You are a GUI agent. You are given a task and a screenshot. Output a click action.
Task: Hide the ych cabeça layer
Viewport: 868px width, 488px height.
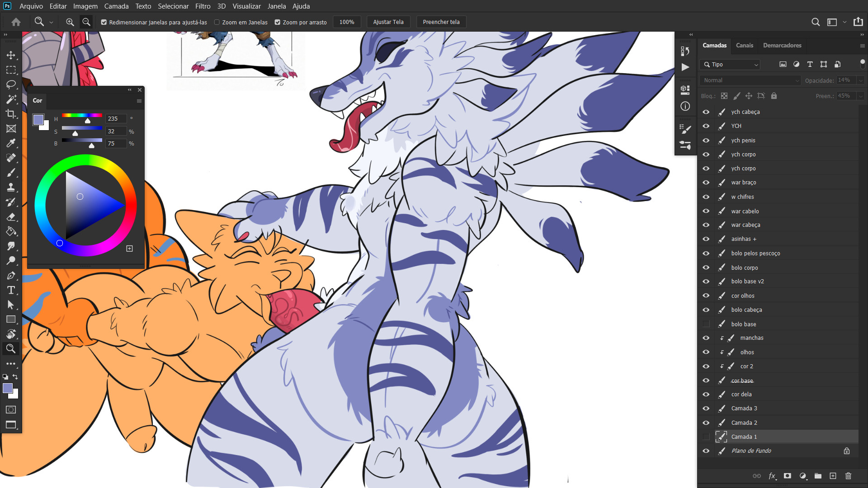[706, 112]
